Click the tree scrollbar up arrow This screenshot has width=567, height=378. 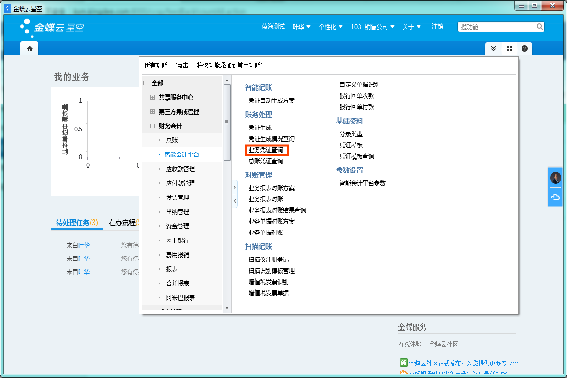point(227,80)
